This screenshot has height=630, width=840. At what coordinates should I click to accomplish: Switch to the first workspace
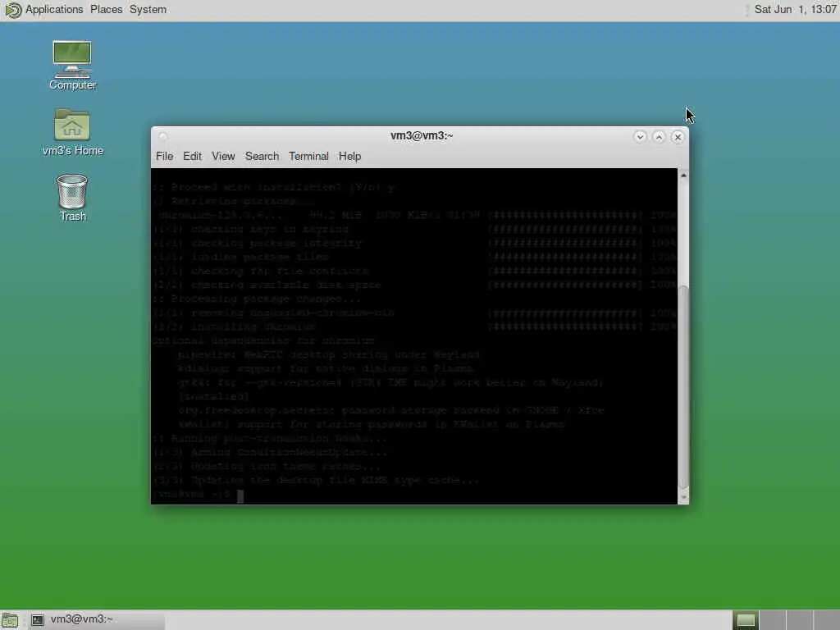pyautogui.click(x=745, y=620)
